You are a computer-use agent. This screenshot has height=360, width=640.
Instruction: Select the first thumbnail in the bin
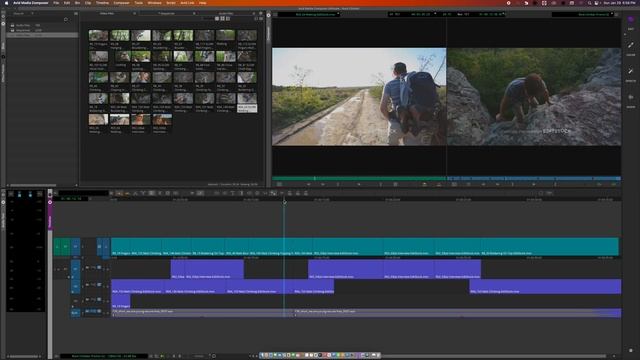[x=98, y=36]
